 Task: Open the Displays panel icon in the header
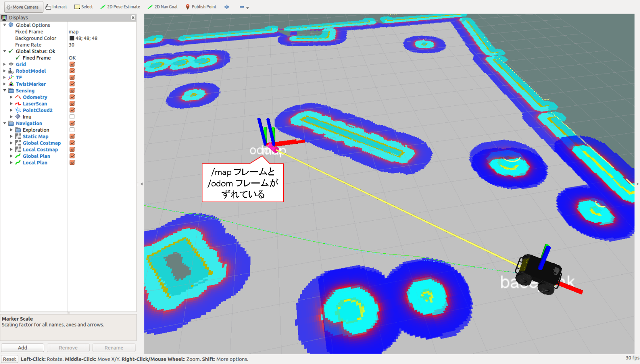[x=4, y=17]
